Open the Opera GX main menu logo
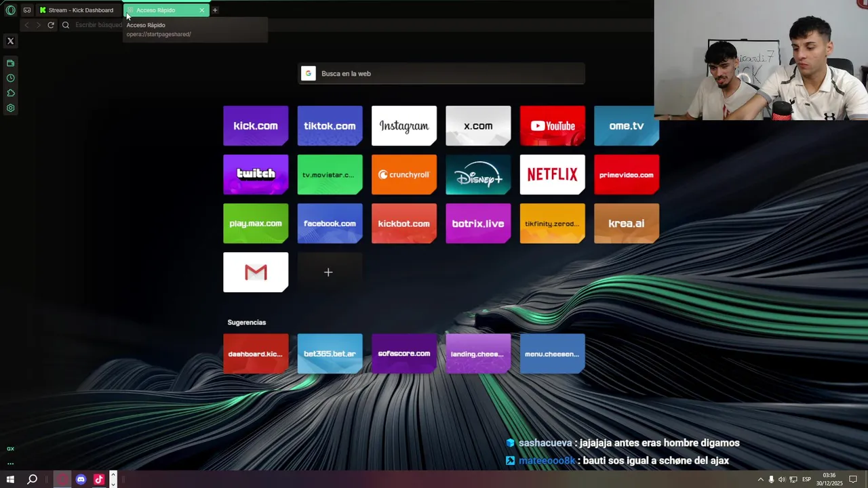 [10, 10]
